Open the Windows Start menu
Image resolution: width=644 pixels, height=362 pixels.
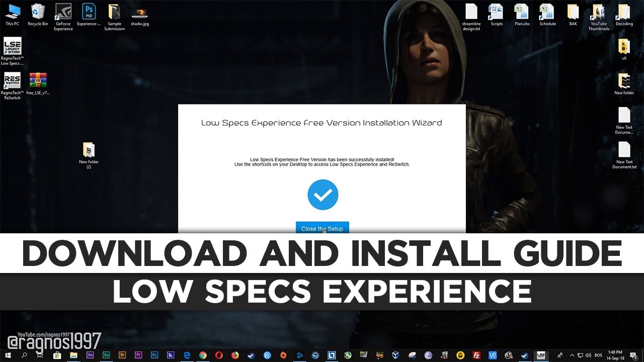click(8, 355)
